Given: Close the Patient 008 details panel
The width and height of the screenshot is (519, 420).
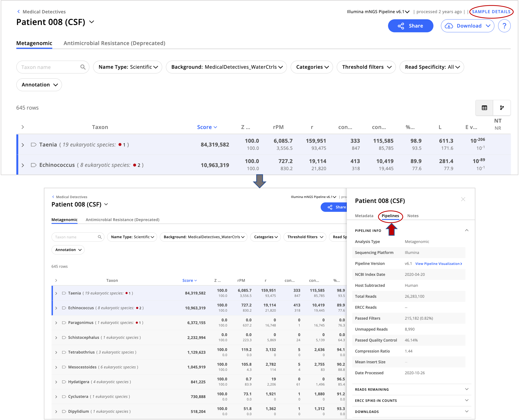Looking at the screenshot, I should pos(463,199).
